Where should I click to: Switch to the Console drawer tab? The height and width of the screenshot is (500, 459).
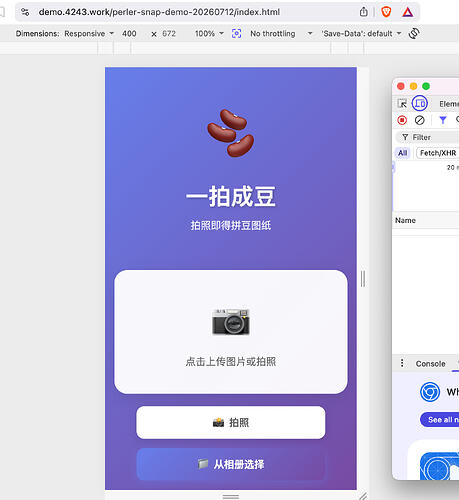[x=430, y=364]
